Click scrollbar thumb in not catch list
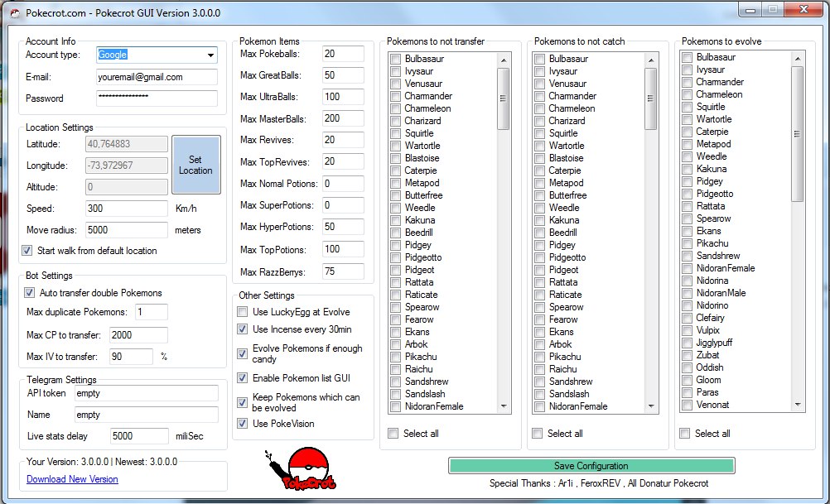Viewport: 830px width, 504px height. (650, 98)
